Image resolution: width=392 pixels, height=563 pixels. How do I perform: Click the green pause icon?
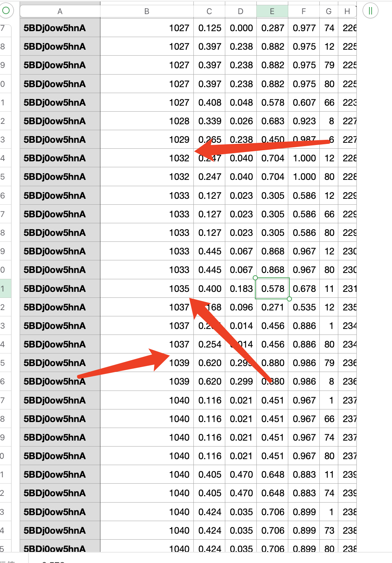pos(370,11)
